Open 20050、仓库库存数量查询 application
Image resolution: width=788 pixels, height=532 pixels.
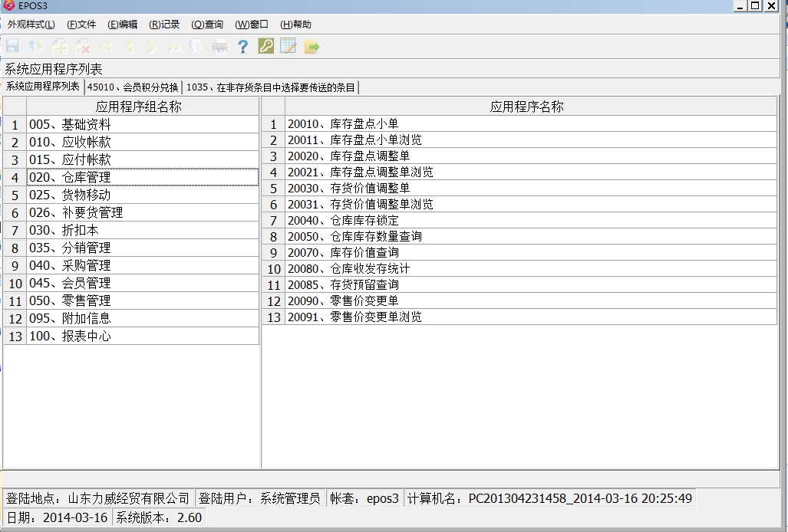pos(354,236)
